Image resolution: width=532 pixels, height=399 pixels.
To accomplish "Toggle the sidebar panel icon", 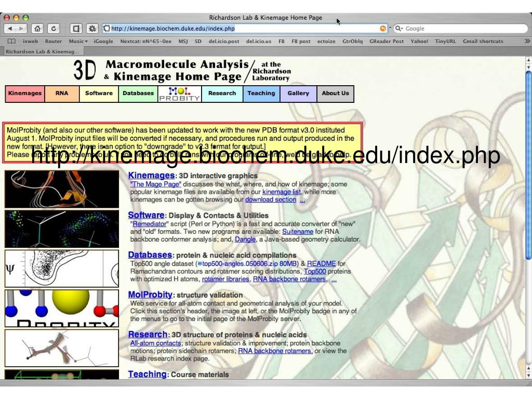I will (x=76, y=29).
